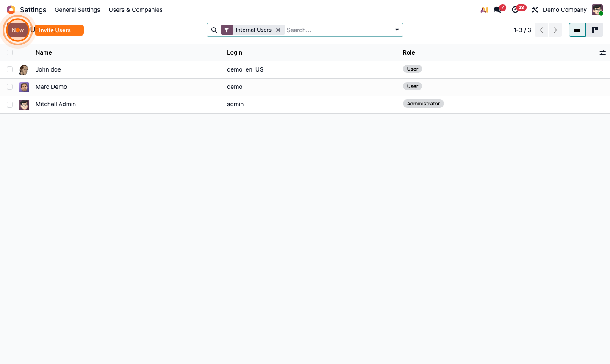The image size is (610, 364).
Task: Open the activities clock icon
Action: tap(516, 9)
